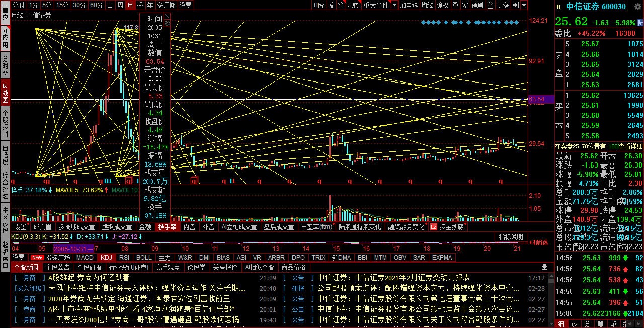Click the 诊 tab at the bottom right
644x328 pixels.
[x=574, y=323]
